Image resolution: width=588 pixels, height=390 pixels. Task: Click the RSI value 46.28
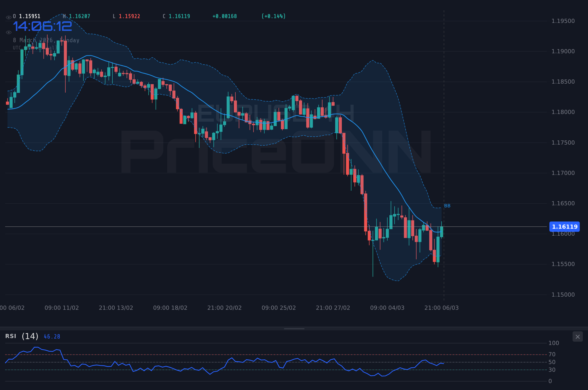pyautogui.click(x=52, y=336)
